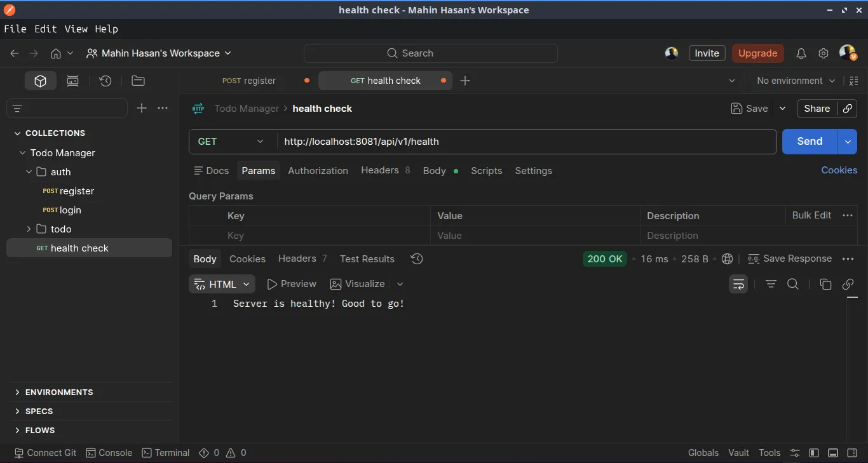The image size is (868, 463).
Task: Open the tabs overflow chevron
Action: tap(732, 81)
